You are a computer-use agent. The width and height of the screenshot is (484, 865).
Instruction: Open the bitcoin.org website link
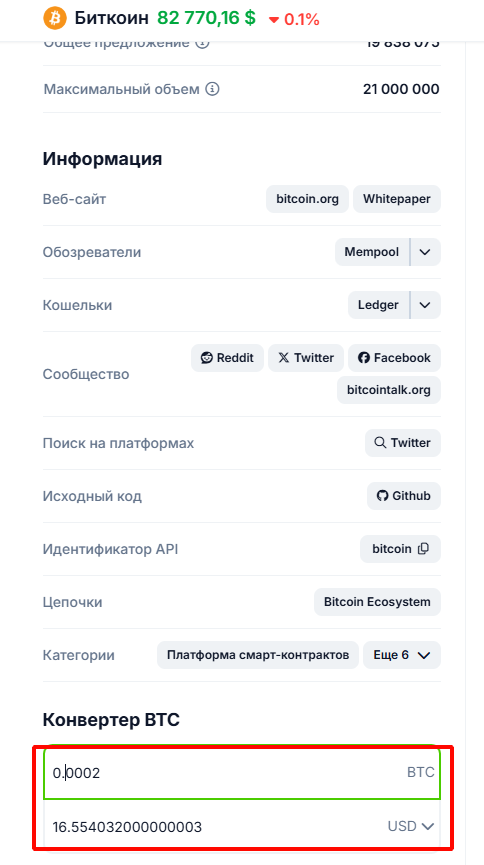click(307, 199)
